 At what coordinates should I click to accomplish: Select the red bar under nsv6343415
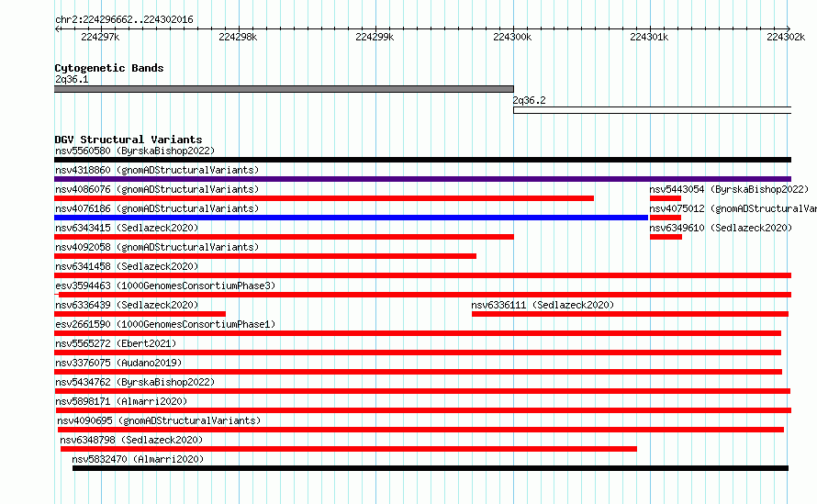coord(284,237)
